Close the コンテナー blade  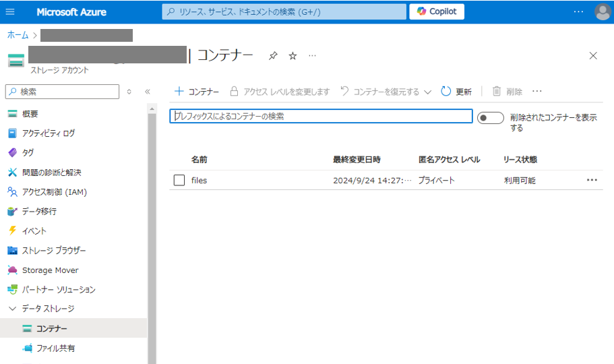pos(593,56)
